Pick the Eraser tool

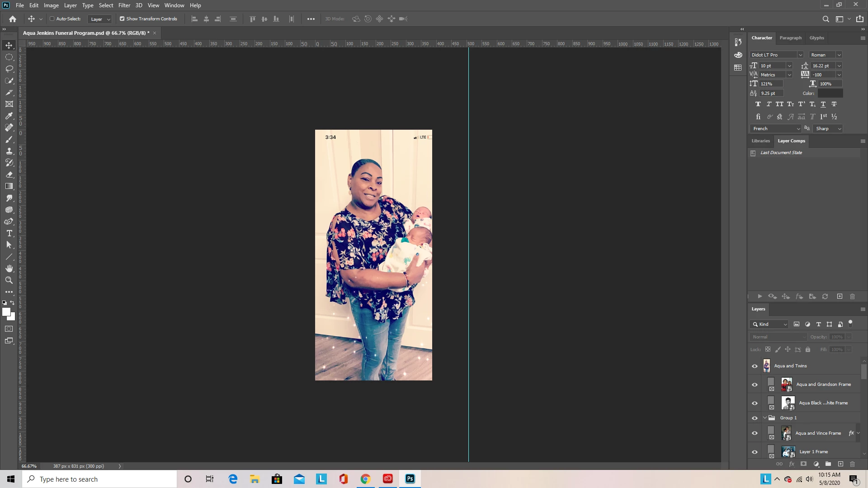coord(9,174)
